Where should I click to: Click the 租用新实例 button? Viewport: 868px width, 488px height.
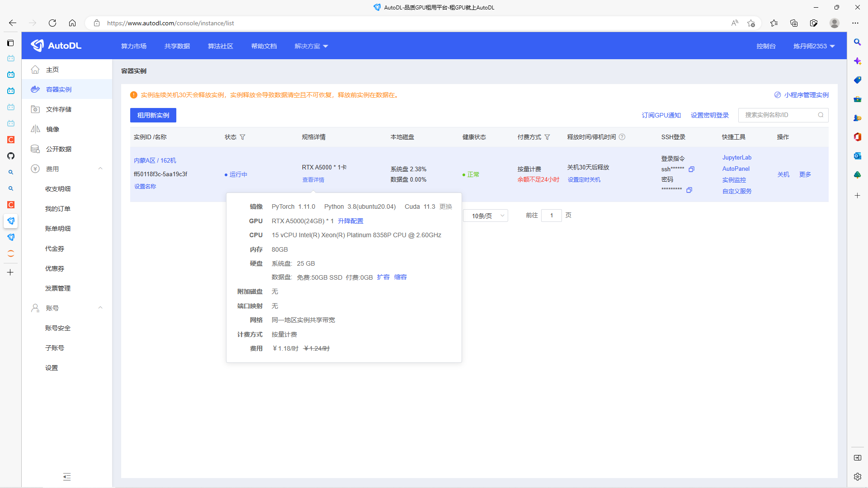[x=153, y=115]
